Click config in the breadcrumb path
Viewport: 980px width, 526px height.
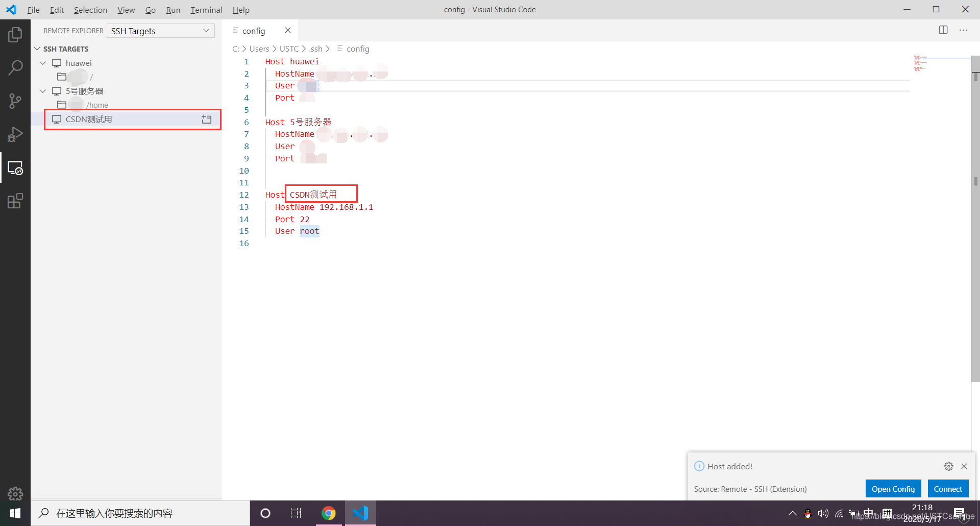tap(358, 49)
